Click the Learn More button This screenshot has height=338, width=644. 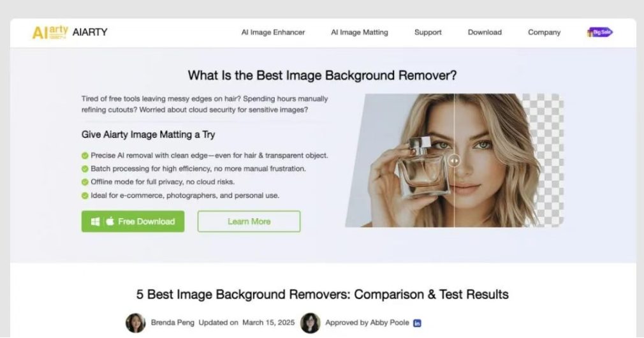point(249,221)
